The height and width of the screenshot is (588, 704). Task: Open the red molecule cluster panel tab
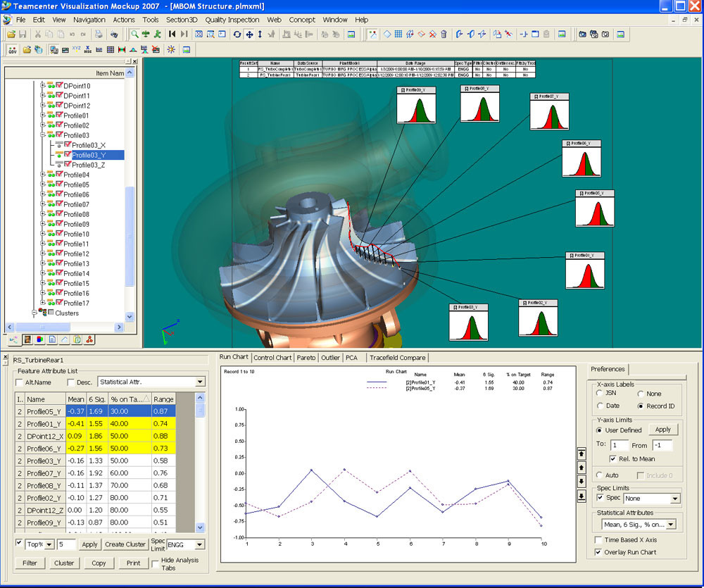(x=89, y=339)
